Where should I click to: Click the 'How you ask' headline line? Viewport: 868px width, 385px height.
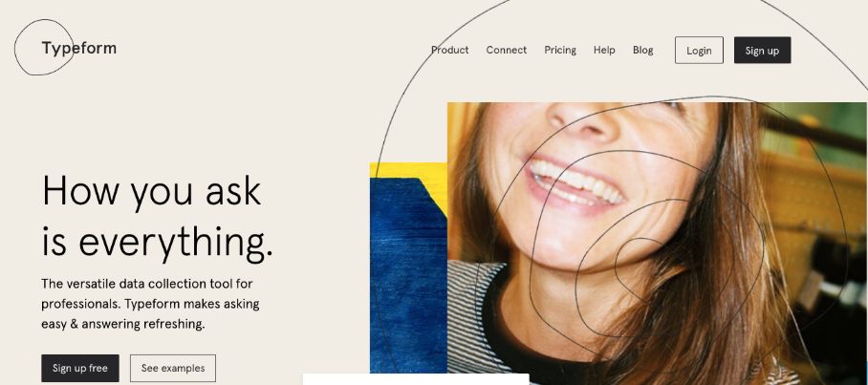[151, 191]
